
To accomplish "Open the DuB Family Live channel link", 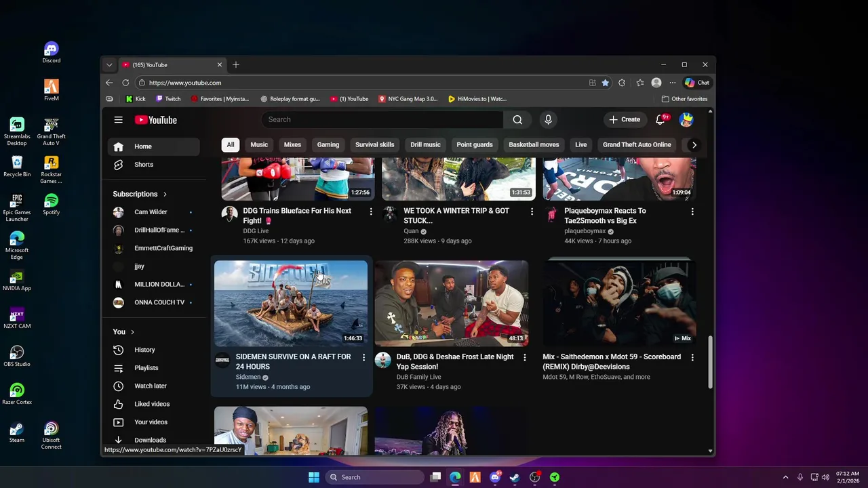I will pos(418,377).
